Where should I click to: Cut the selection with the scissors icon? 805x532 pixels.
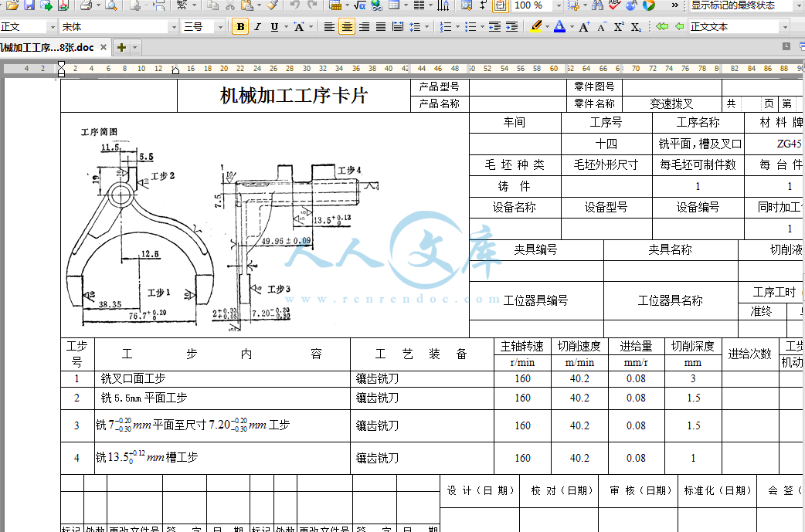point(229,5)
